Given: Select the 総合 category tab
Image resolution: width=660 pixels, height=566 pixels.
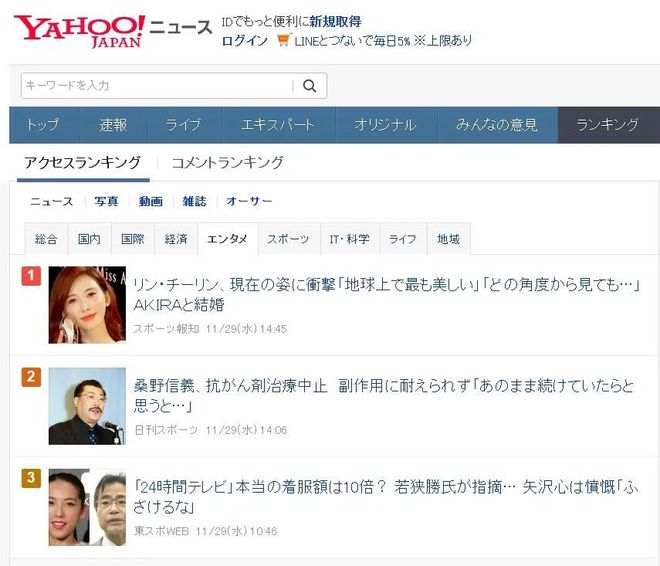Looking at the screenshot, I should pos(46,239).
